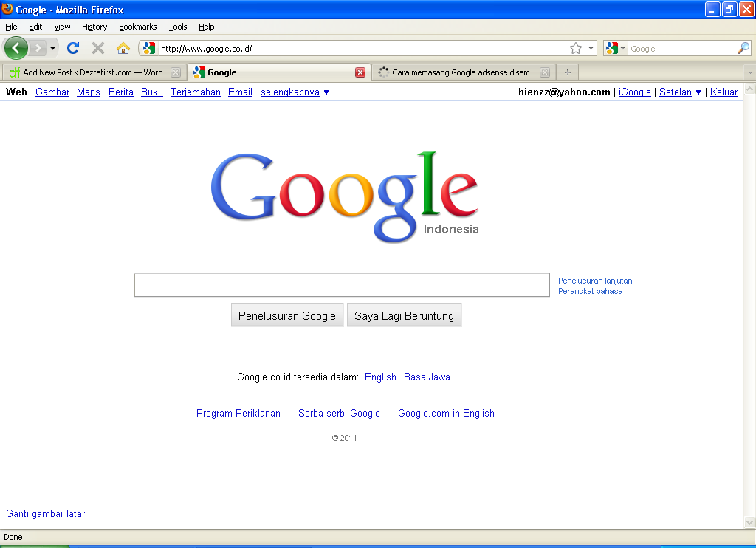
Task: Switch language to English
Action: click(x=380, y=377)
